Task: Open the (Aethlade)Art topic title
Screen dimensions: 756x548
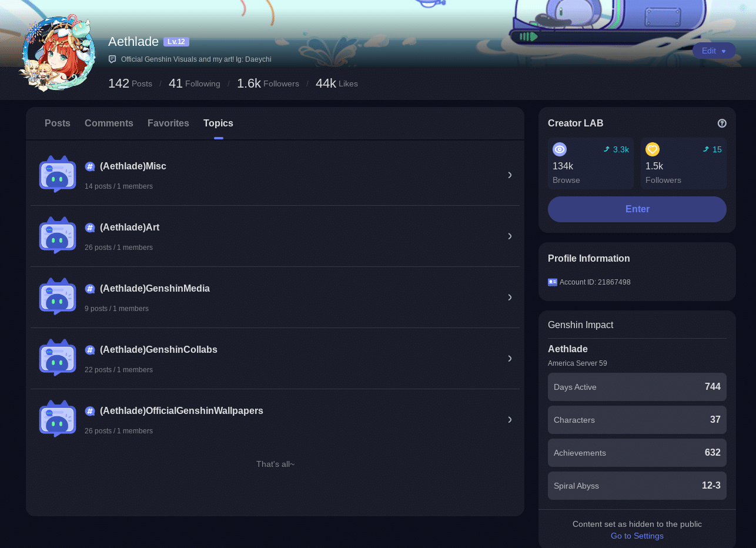Action: coord(129,228)
